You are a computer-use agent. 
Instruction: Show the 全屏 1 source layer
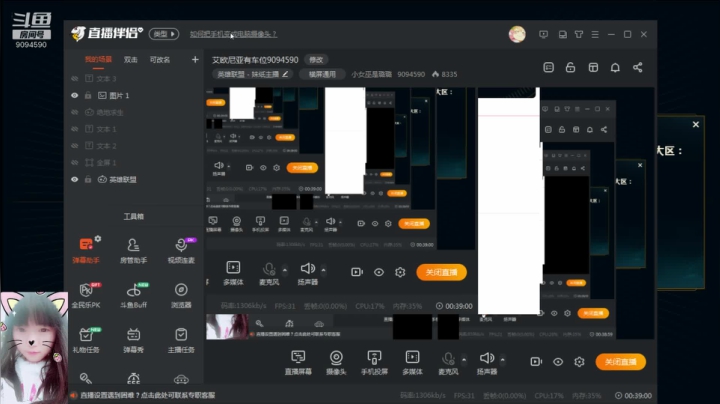click(74, 163)
